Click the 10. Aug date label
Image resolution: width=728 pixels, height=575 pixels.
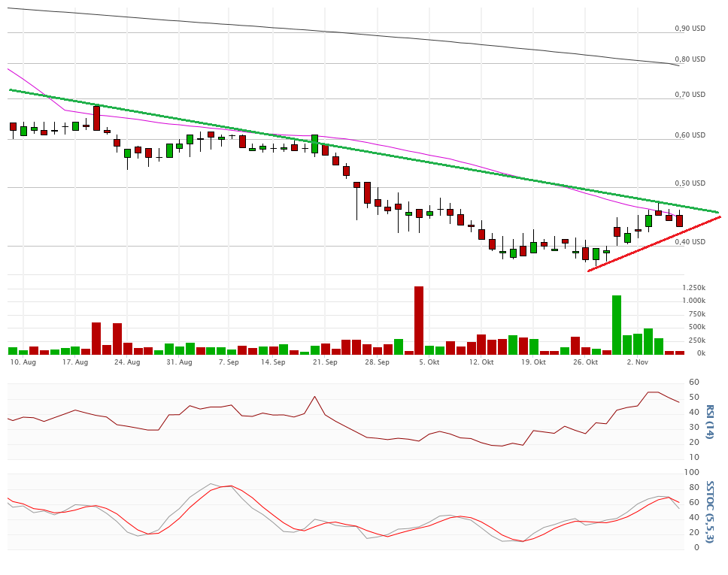[23, 362]
